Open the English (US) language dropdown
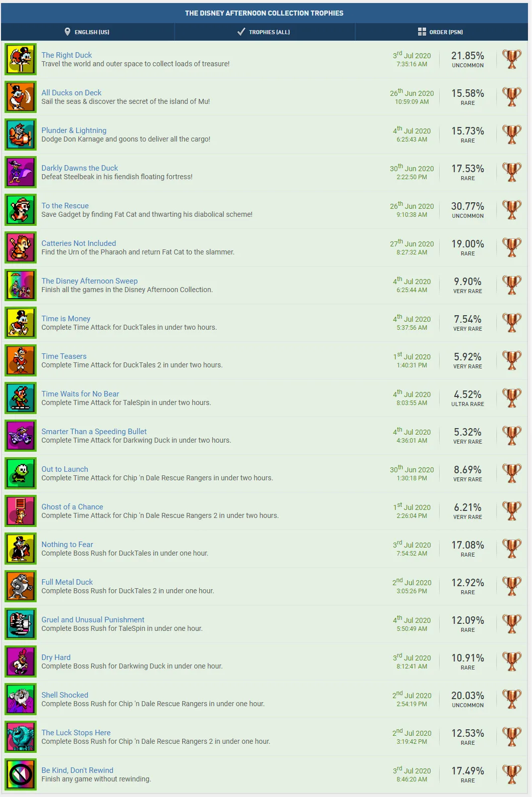The width and height of the screenshot is (532, 797). click(x=87, y=32)
